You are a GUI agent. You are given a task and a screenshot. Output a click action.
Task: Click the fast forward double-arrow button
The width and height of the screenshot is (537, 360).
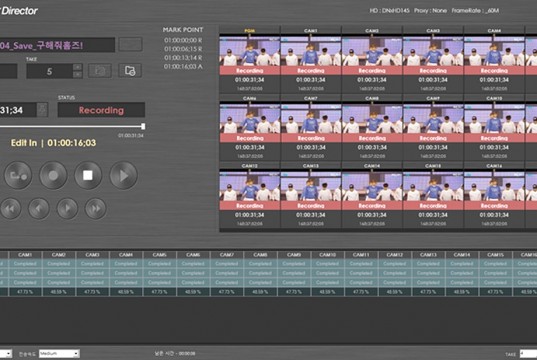pos(96,208)
